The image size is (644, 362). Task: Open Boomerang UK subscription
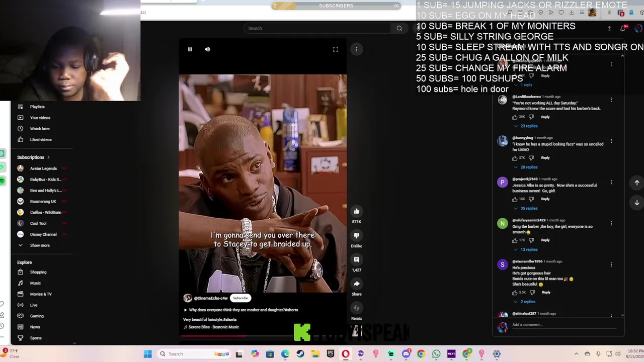click(42, 202)
